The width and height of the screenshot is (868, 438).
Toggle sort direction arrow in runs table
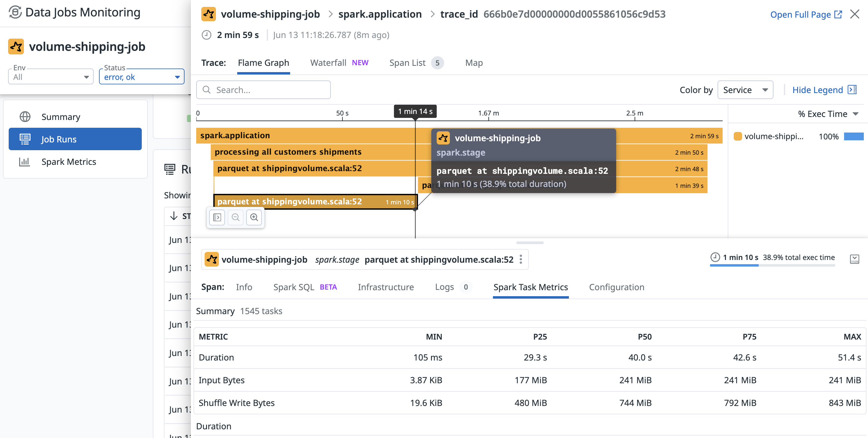pyautogui.click(x=174, y=216)
